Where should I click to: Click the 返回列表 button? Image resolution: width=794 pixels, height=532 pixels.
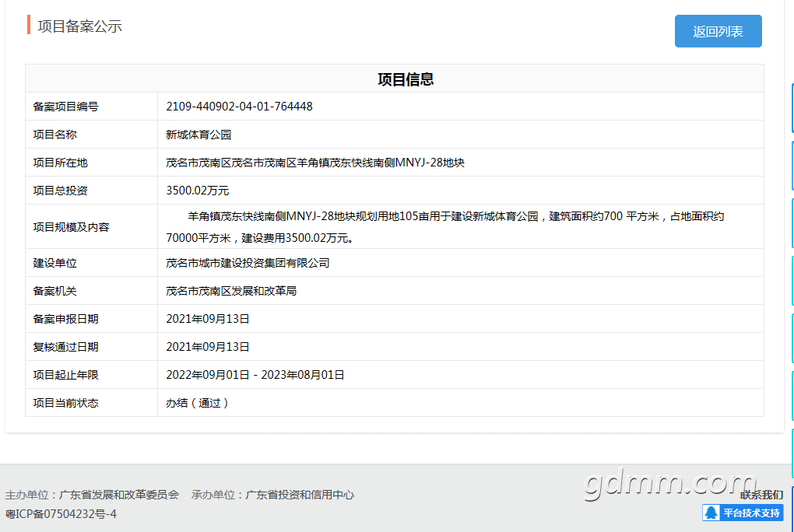718,31
